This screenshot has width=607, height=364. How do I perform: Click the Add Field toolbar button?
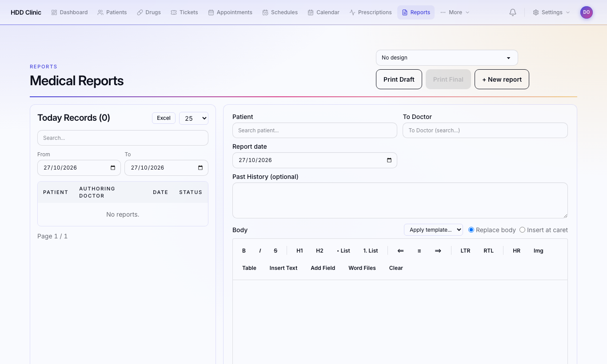point(323,268)
